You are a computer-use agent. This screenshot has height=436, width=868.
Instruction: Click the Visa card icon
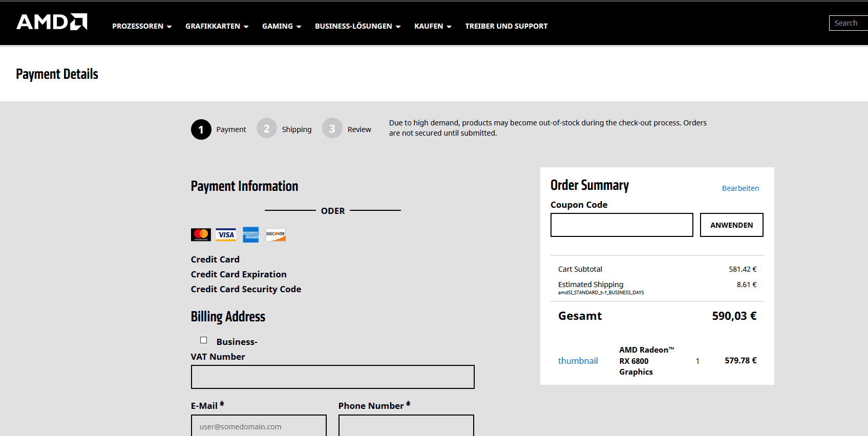tap(226, 235)
